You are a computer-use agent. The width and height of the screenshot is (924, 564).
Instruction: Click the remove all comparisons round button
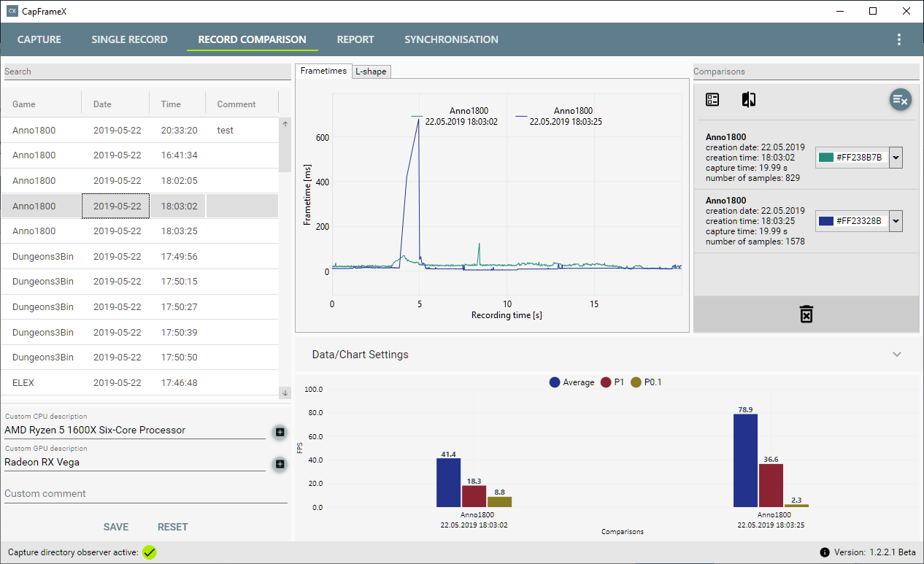900,100
